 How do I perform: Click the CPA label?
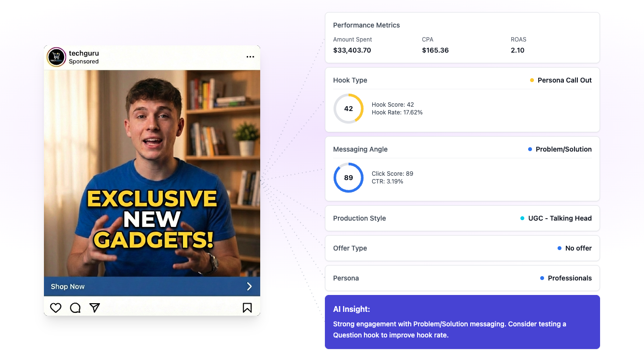[x=428, y=40]
